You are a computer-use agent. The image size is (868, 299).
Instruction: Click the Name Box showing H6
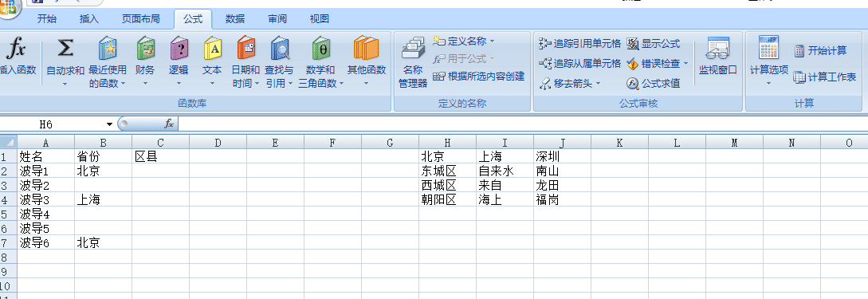tap(53, 124)
